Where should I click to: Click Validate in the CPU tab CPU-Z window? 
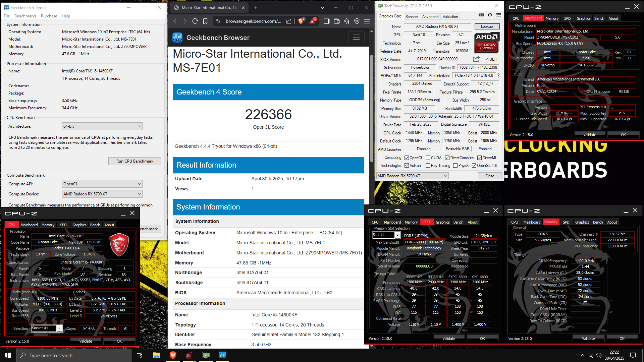tap(86, 341)
